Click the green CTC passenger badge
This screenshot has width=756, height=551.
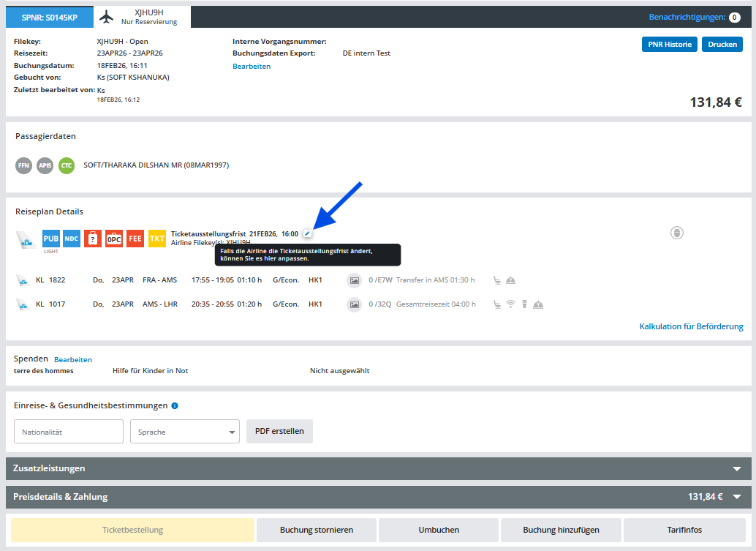tap(67, 165)
